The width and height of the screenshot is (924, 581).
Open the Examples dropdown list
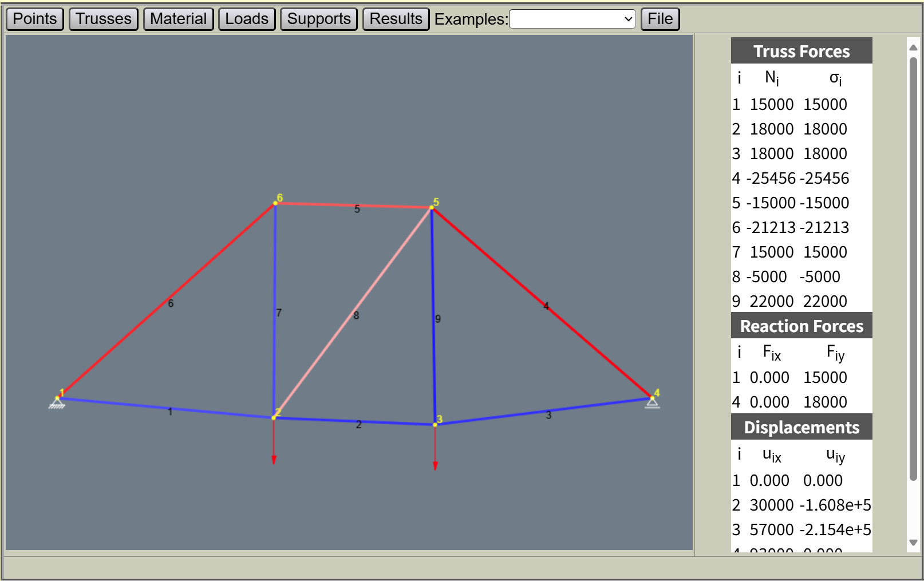[x=572, y=19]
